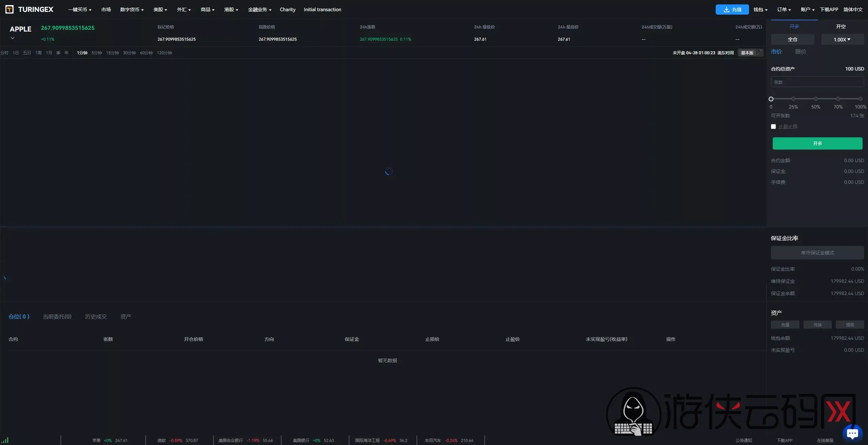Image resolution: width=868 pixels, height=445 pixels.
Task: Expand the APPLE symbol selector chevron
Action: tap(13, 38)
